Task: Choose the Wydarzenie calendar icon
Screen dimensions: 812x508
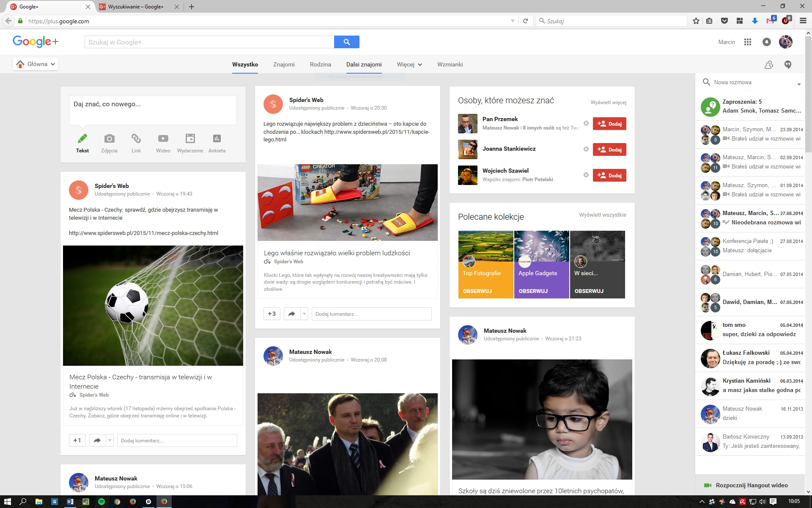Action: [190, 138]
